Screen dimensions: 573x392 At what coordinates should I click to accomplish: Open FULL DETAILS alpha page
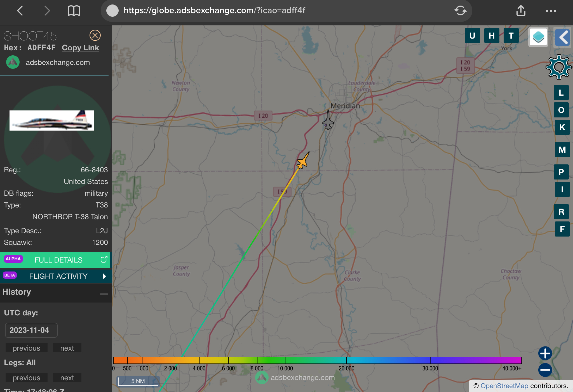pyautogui.click(x=55, y=260)
